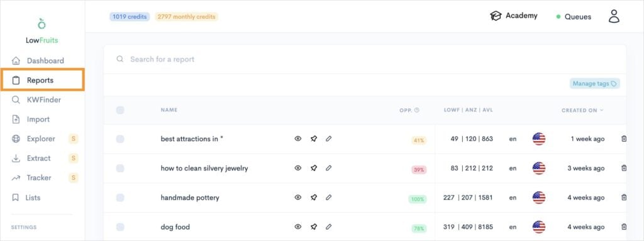Open the Tracker section

pyautogui.click(x=39, y=177)
